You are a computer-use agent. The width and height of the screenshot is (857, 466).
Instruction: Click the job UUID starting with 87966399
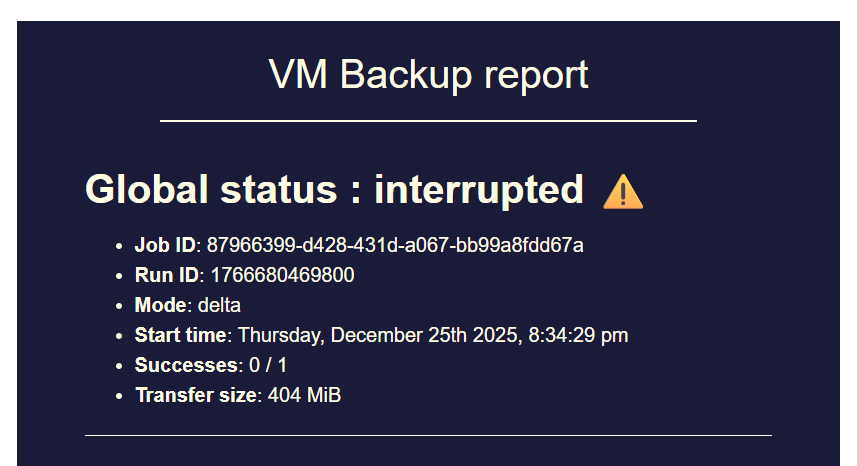click(x=395, y=245)
